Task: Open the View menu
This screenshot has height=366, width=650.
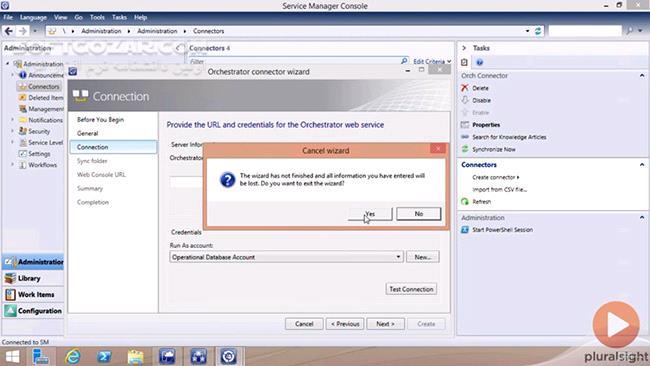Action: [60, 17]
